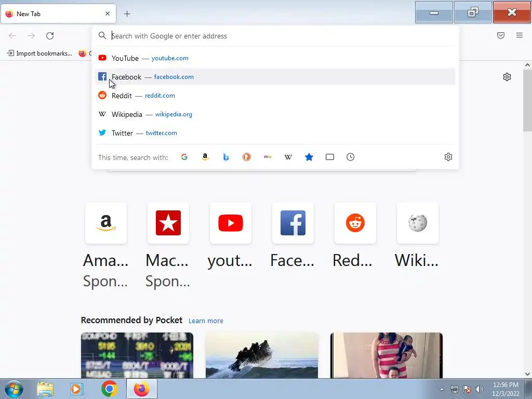532x399 pixels.
Task: Open Firefox application menu hamburger
Action: pos(520,35)
